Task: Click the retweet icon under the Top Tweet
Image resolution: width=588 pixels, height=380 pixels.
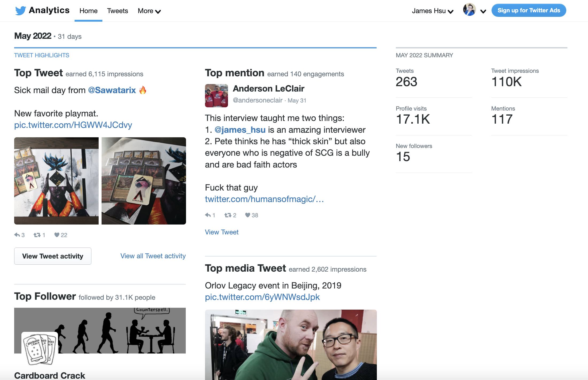Action: click(37, 235)
